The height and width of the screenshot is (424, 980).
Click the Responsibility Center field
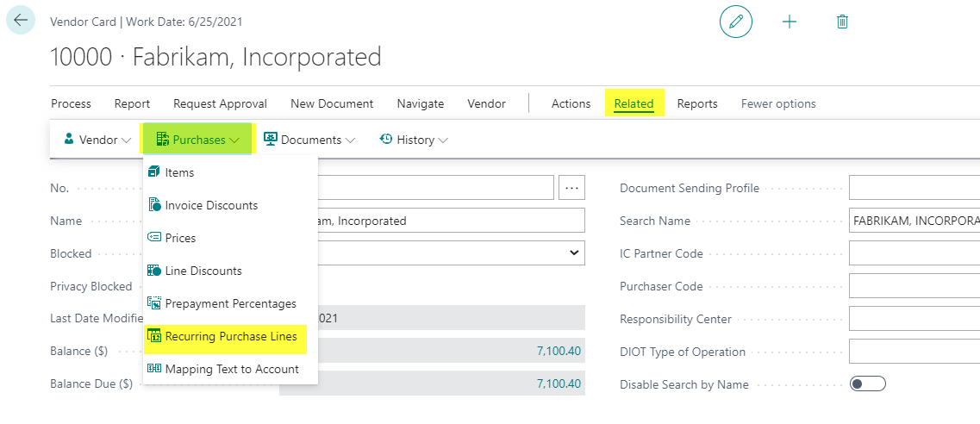914,319
